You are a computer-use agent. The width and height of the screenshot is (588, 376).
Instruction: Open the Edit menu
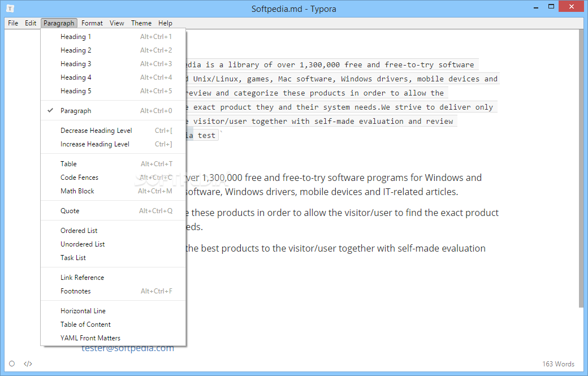click(x=31, y=23)
